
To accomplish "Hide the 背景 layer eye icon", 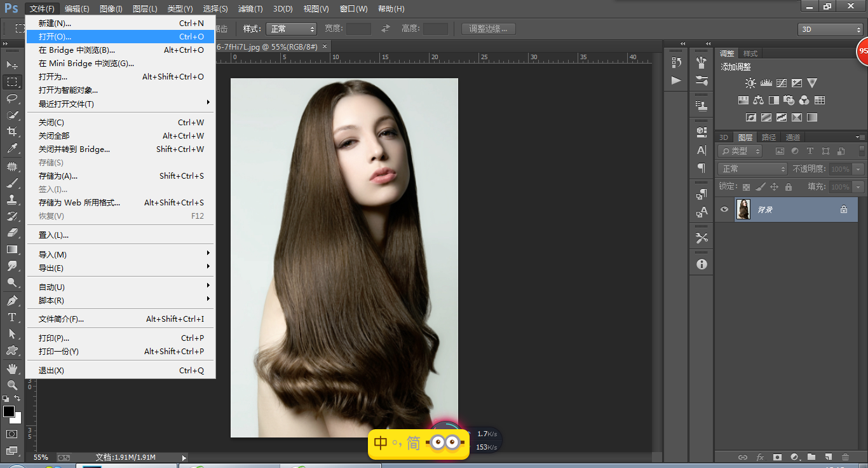I will click(724, 209).
